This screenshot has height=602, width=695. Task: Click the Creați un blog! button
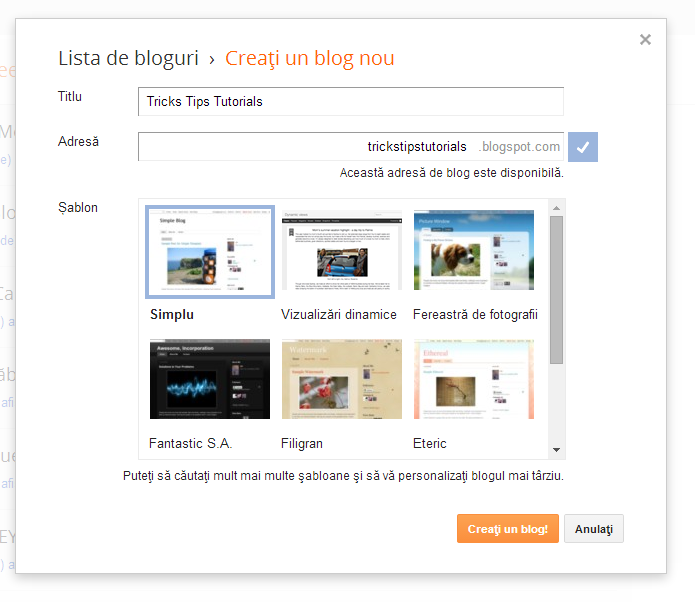[508, 528]
